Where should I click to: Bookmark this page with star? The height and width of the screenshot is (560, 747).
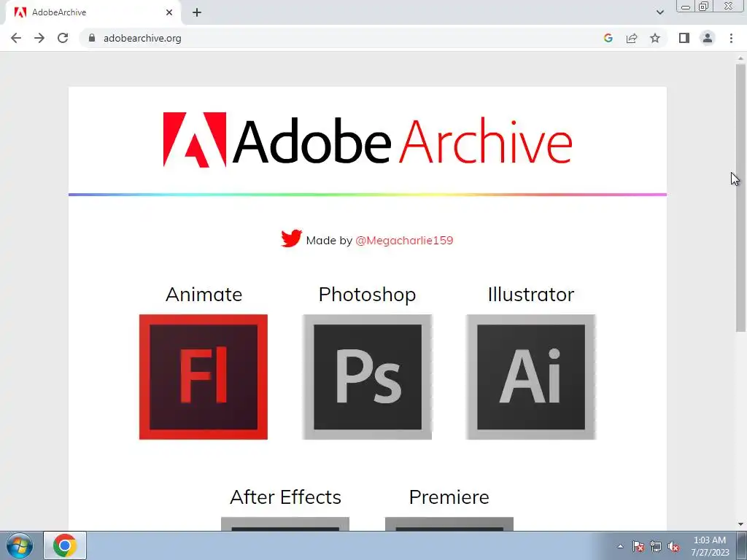click(655, 38)
